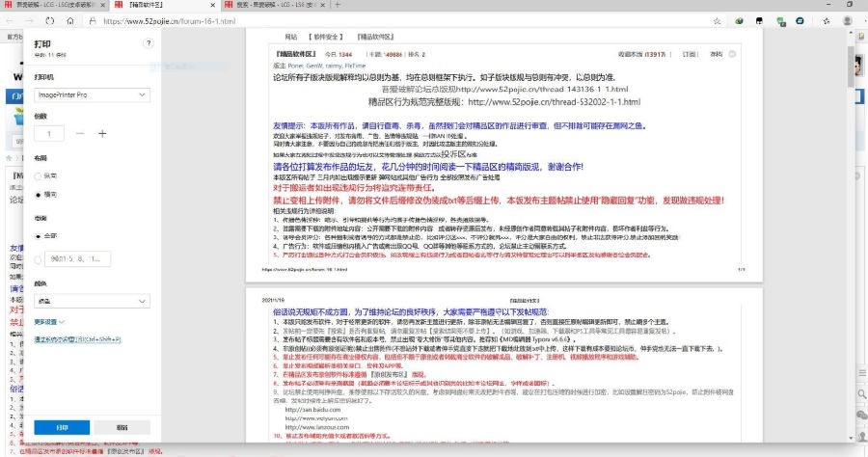Click the green-blue globe extension icon
Viewport: 868px width, 457px height.
pyautogui.click(x=739, y=21)
